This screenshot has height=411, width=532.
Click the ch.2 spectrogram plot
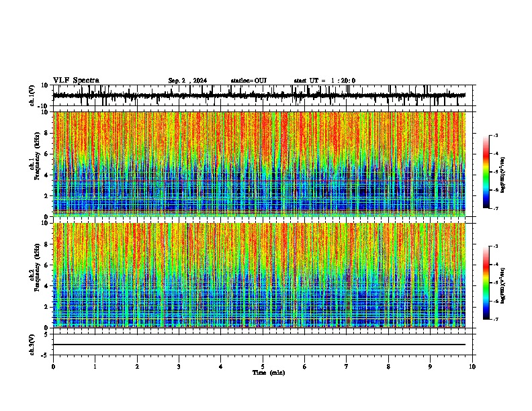259,275
